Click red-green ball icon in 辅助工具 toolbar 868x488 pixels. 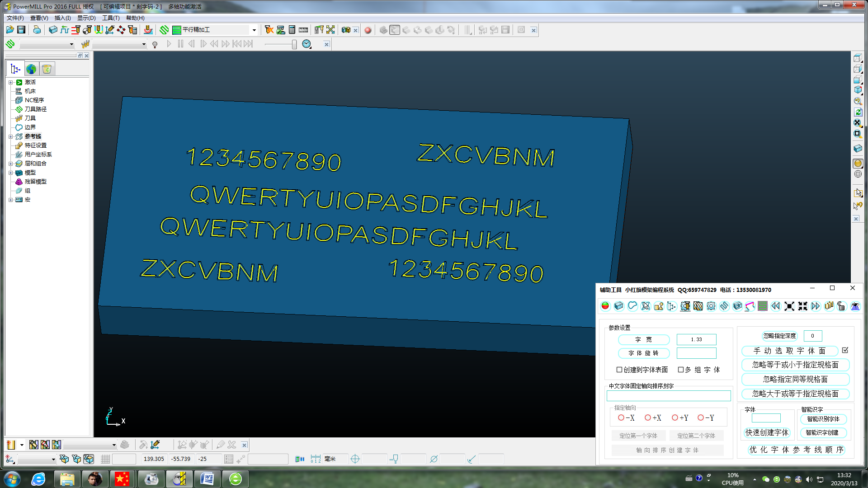click(x=605, y=306)
